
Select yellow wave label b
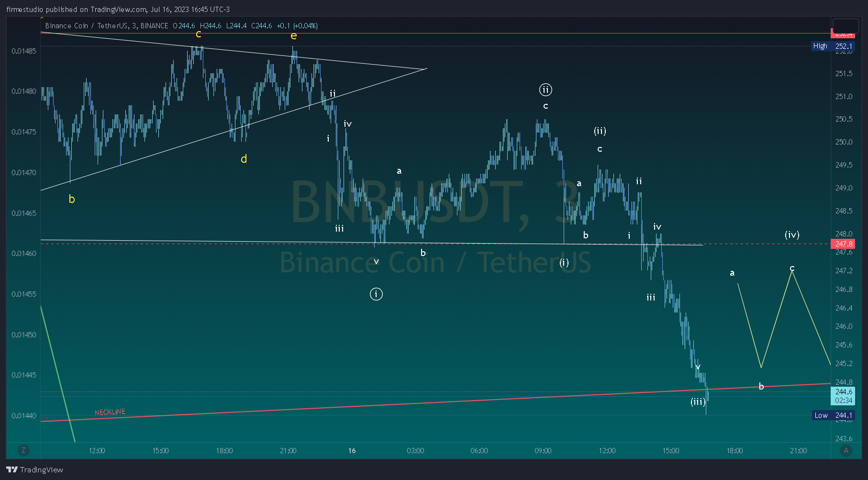tap(72, 199)
